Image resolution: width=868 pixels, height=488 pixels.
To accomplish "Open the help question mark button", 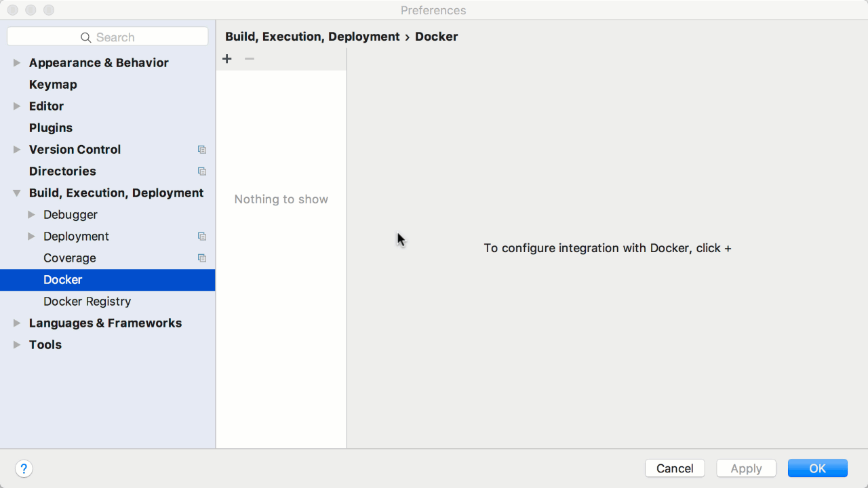I will coord(24,468).
